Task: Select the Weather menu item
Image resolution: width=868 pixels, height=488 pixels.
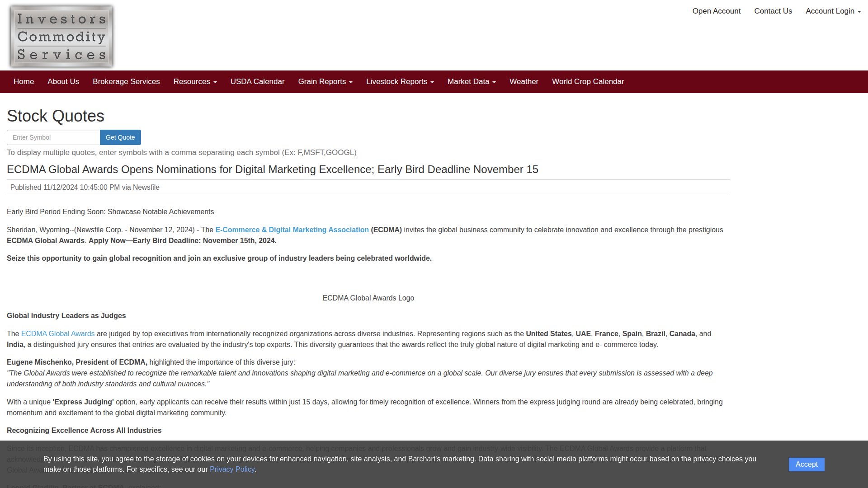Action: click(x=524, y=82)
